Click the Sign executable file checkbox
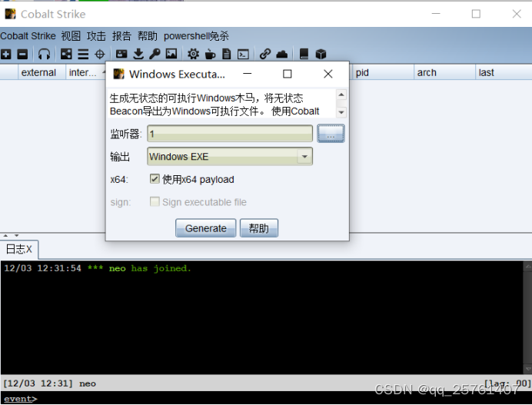This screenshot has height=405, width=532. tap(155, 201)
